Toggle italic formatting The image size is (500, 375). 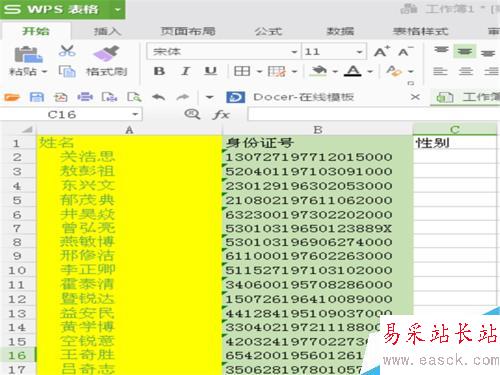pos(185,71)
